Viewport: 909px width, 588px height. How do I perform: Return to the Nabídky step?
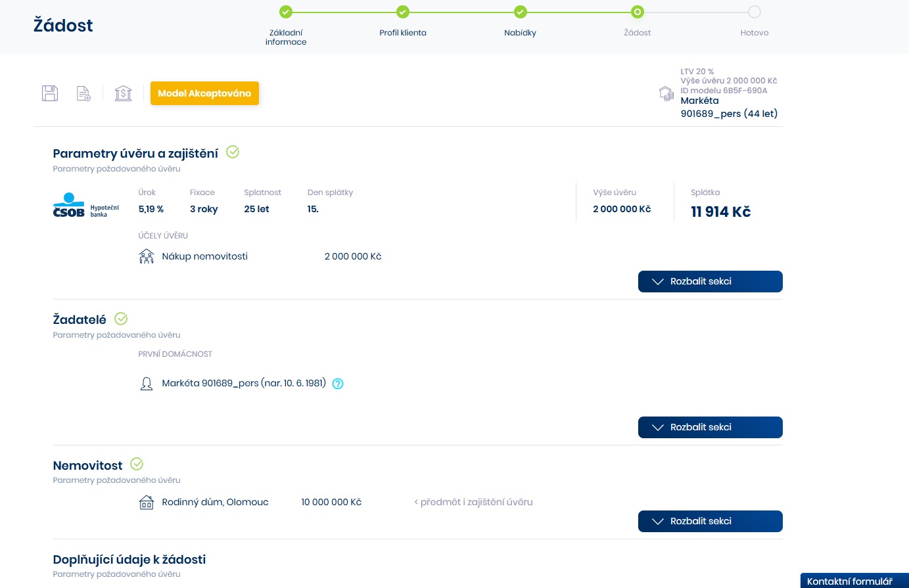[x=520, y=12]
